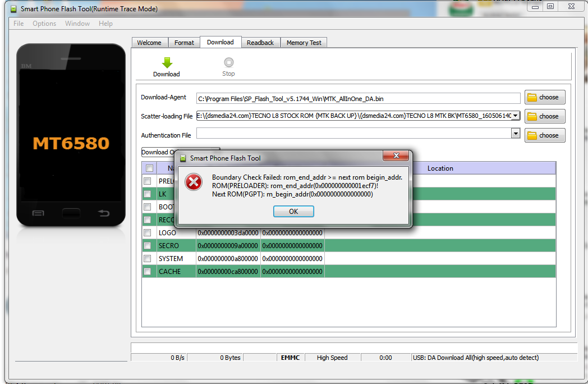
Task: Click begin address 0x0000000009a00000
Action: coord(228,245)
